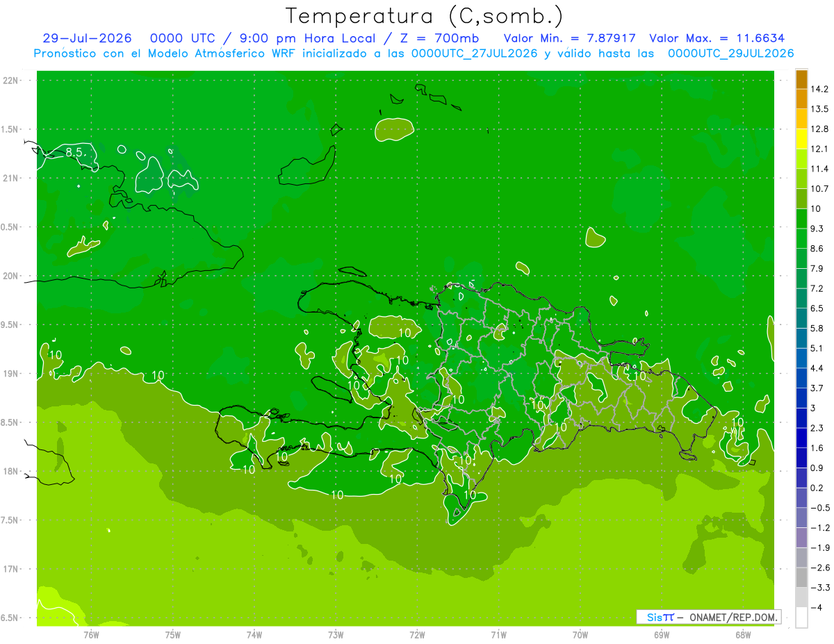
Task: Select "Valor Min. = 7.87917" text
Action: 570,38
